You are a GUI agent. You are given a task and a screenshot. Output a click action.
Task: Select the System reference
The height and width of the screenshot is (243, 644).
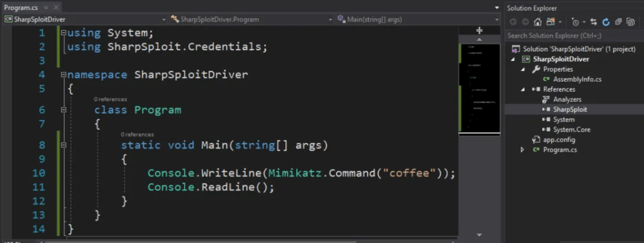(563, 119)
